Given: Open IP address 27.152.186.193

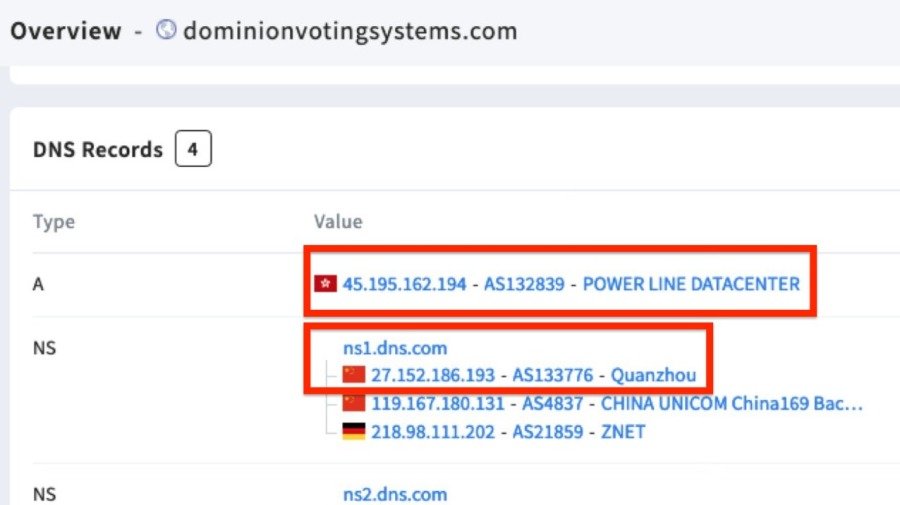Looking at the screenshot, I should tap(433, 375).
